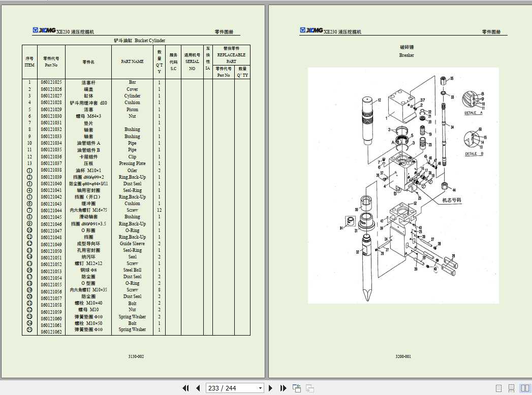
Task: Select the Piston part name cell
Action: [x=132, y=110]
